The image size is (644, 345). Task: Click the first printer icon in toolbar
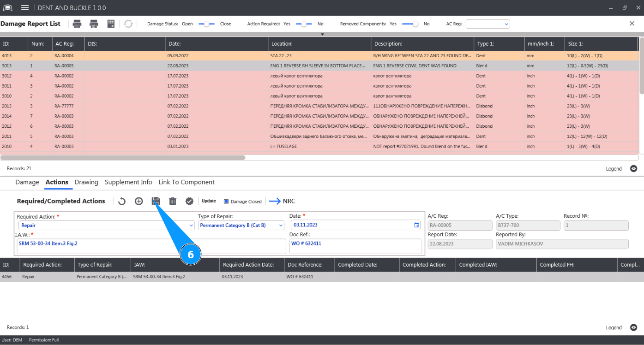coord(77,24)
